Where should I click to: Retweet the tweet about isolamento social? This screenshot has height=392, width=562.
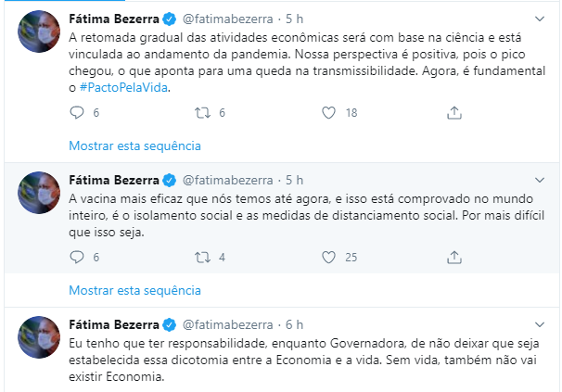201,257
